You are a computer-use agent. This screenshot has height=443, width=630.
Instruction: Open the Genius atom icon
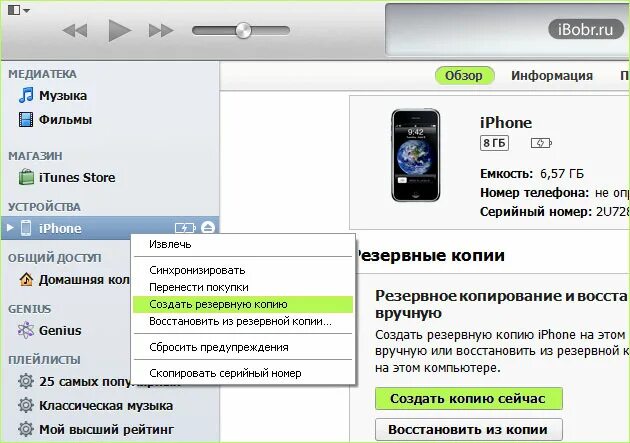(x=26, y=330)
